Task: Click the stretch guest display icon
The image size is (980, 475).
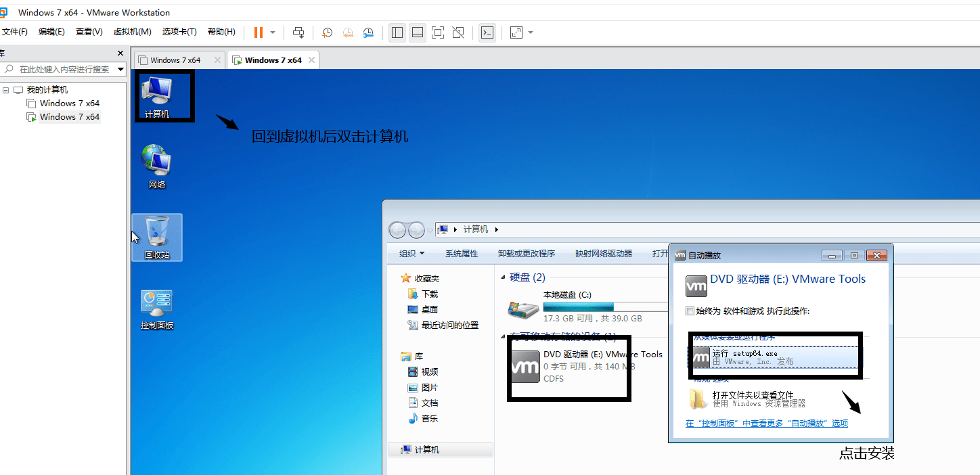Action: (x=516, y=32)
